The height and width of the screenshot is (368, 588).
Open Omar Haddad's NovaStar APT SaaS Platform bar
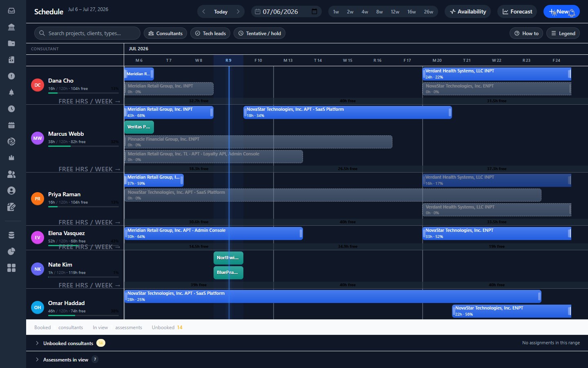[333, 296]
